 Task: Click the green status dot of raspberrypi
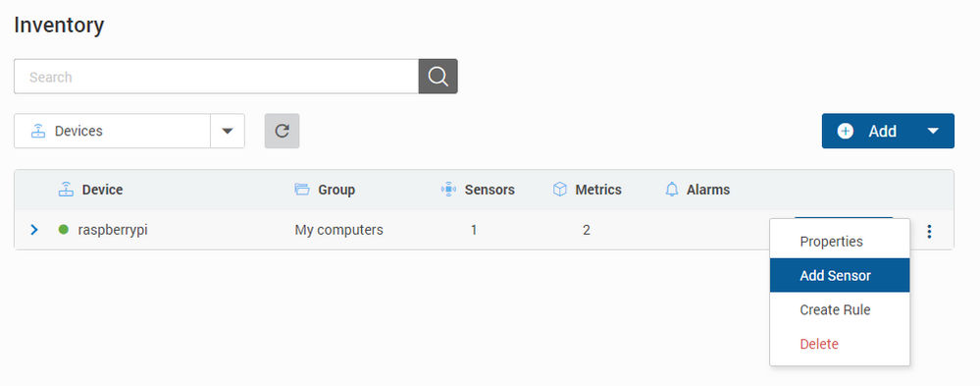click(x=63, y=230)
